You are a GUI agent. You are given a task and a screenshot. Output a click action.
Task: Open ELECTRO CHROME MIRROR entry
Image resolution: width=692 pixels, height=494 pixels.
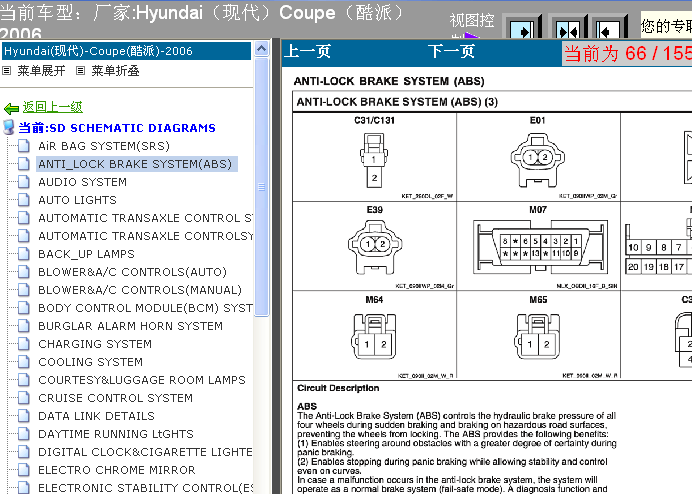pos(117,470)
